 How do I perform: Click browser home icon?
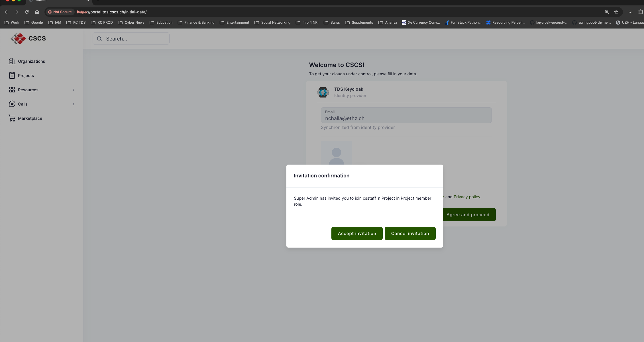coord(37,12)
